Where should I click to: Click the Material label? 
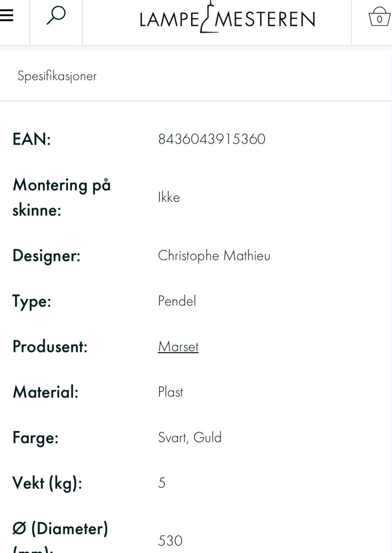(45, 392)
